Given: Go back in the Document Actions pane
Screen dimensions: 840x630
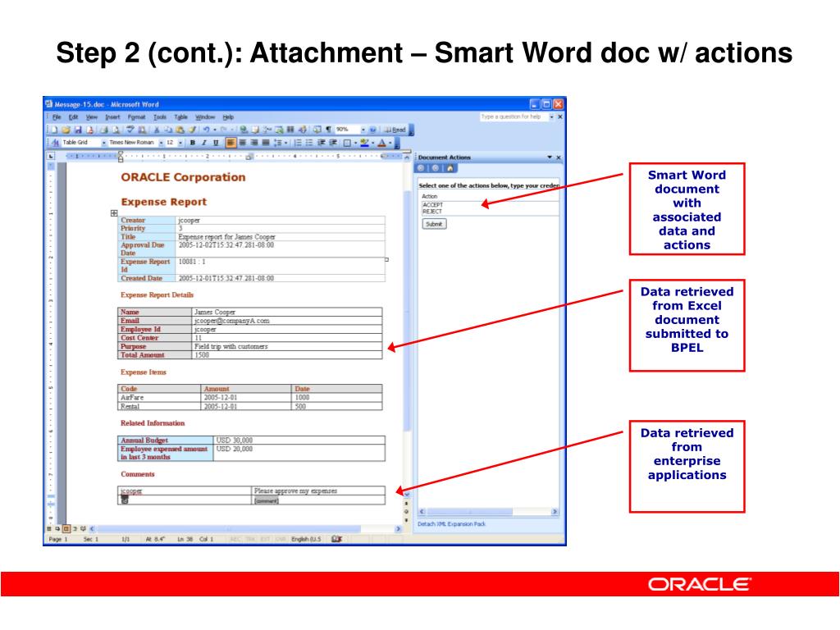Looking at the screenshot, I should (x=421, y=168).
